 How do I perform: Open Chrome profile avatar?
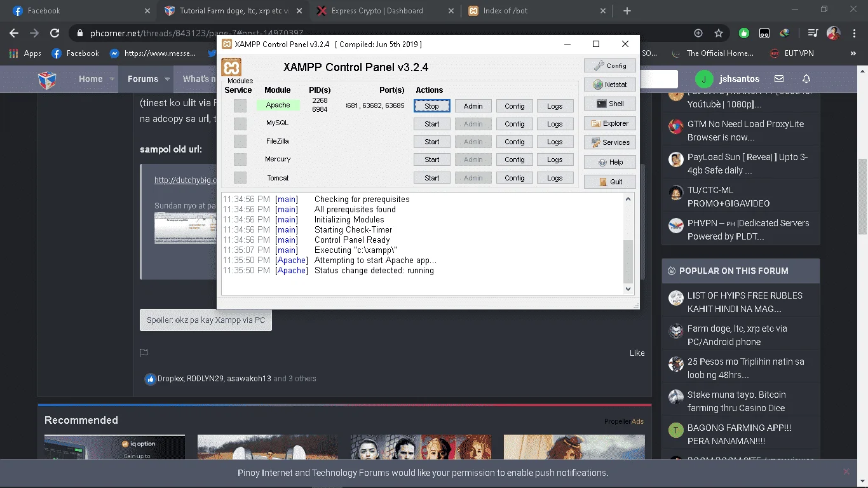pos(834,33)
